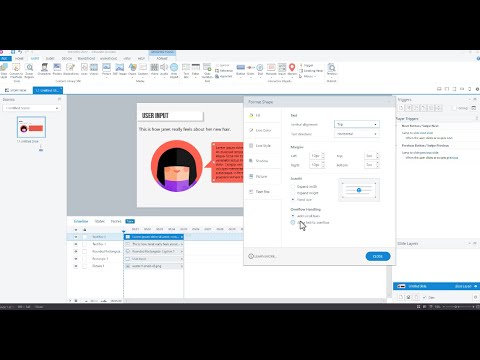Viewport: 480px width, 360px height.
Task: Select Line Color in Format Shape sidebar
Action: click(263, 130)
